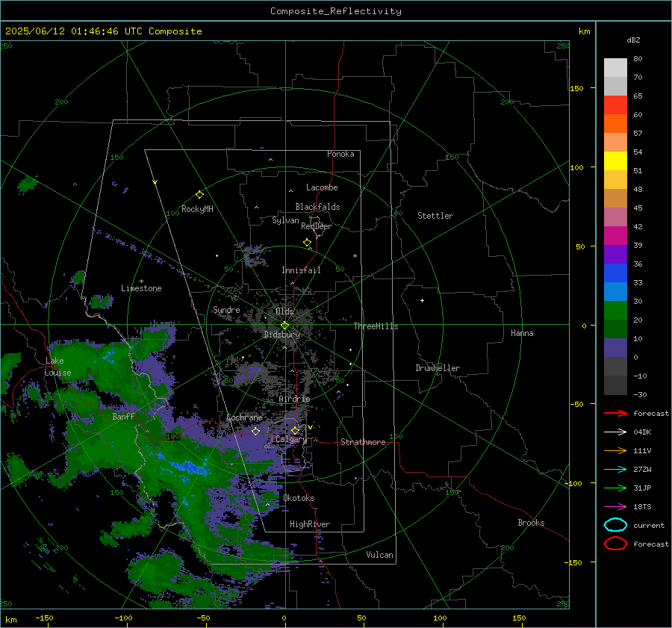
Task: Click the Lake Louise label
Action: click(x=57, y=367)
